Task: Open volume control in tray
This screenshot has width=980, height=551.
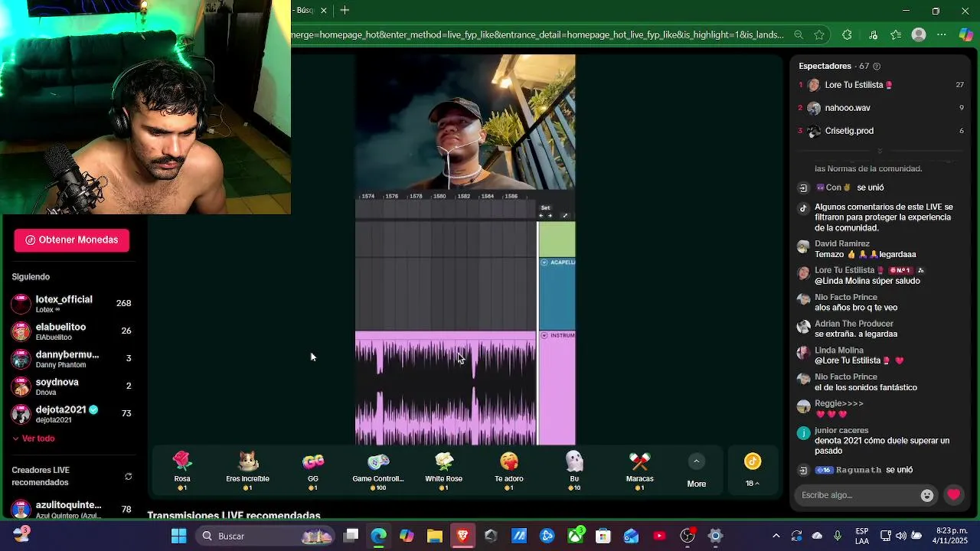Action: point(901,536)
